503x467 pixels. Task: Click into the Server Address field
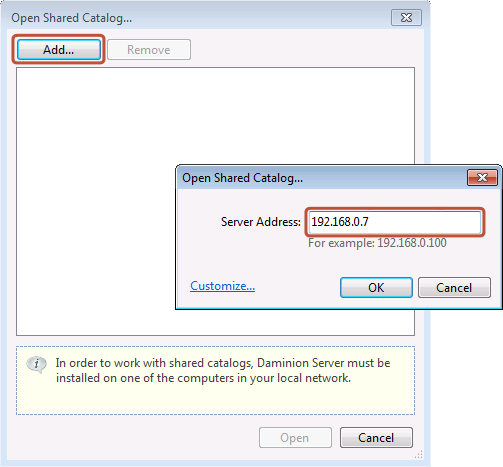coord(395,222)
